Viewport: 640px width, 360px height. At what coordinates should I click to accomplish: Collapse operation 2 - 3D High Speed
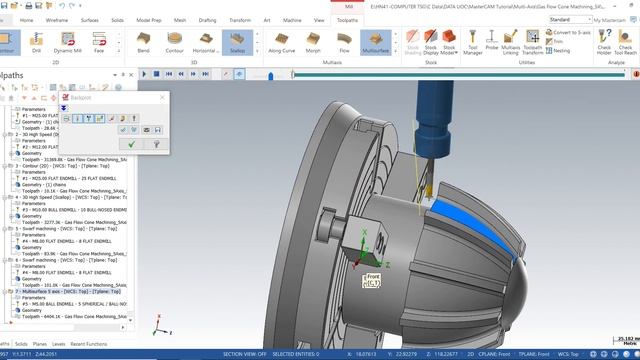[5, 134]
